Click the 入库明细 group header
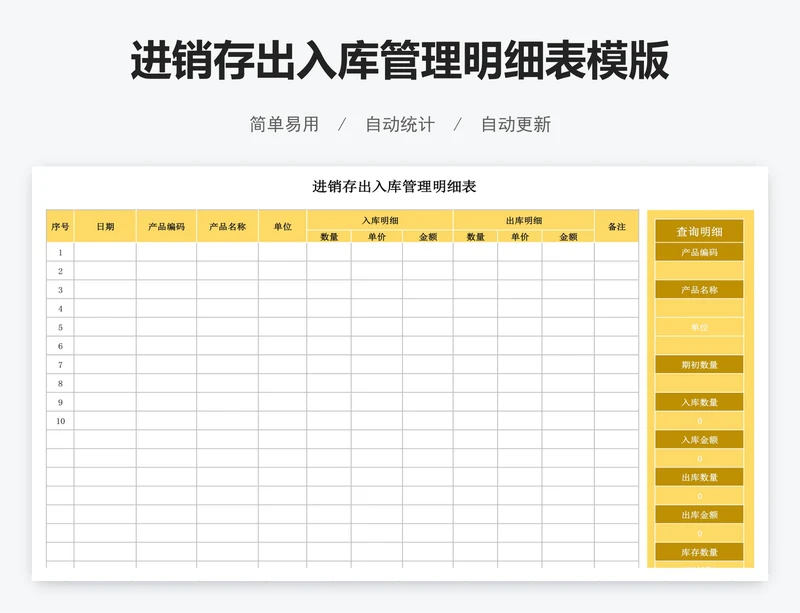The height and width of the screenshot is (613, 800). [x=380, y=220]
